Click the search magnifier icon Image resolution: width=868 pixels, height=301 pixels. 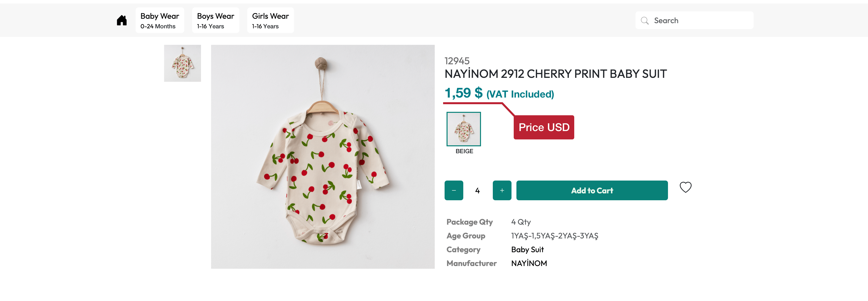click(x=644, y=21)
